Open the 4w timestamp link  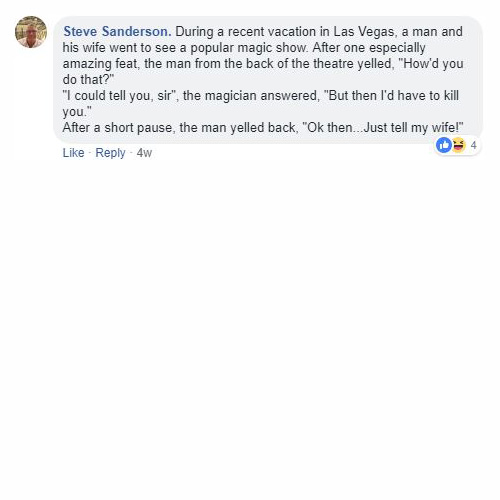(x=144, y=153)
